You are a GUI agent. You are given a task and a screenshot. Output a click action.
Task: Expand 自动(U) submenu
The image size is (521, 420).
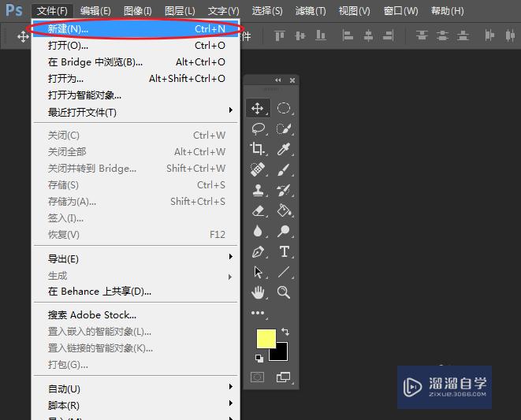coord(136,388)
